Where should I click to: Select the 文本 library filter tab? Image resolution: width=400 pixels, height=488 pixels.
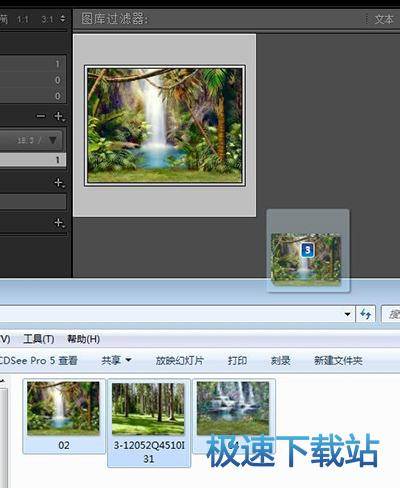click(x=384, y=19)
